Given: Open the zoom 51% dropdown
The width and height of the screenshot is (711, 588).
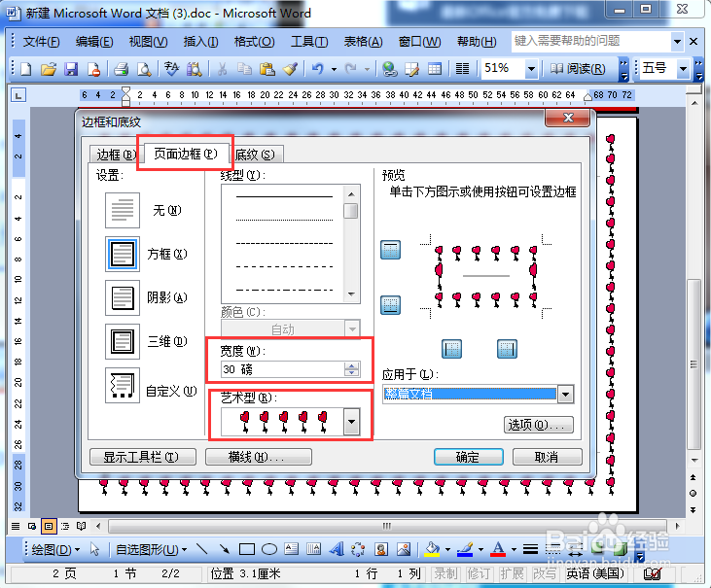Looking at the screenshot, I should pos(531,69).
